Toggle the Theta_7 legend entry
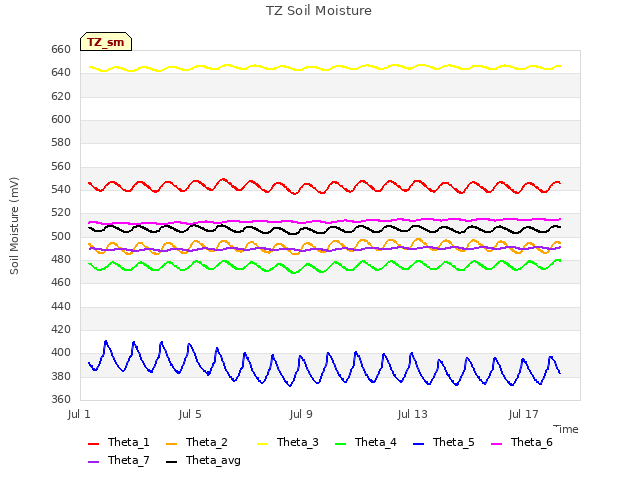Image resolution: width=640 pixels, height=480 pixels. 119,460
